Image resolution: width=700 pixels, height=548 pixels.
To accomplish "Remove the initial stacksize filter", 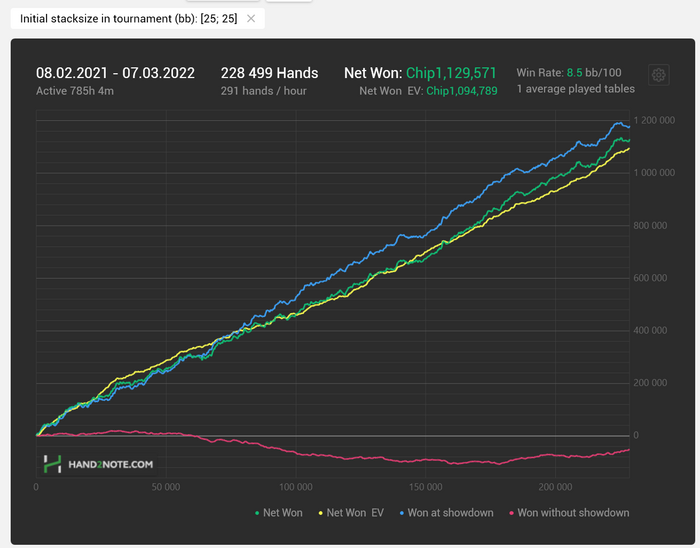I will click(x=251, y=19).
